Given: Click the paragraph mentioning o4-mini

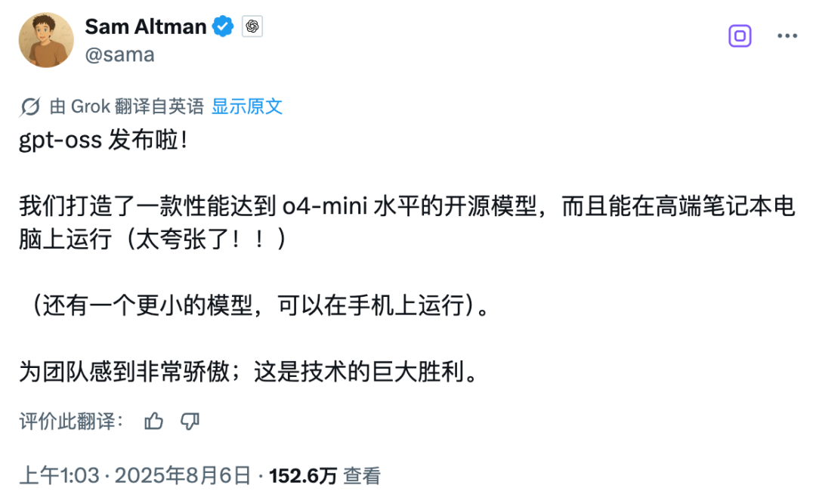Looking at the screenshot, I should click(407, 223).
